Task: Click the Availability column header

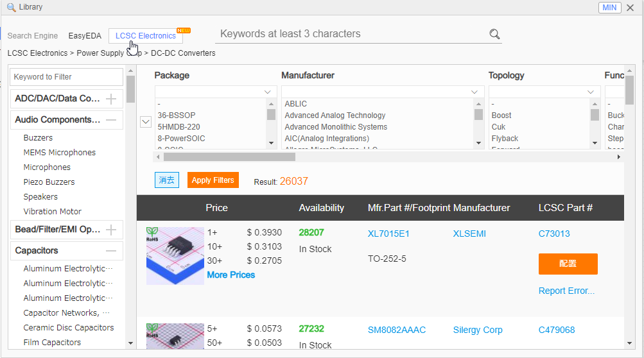Action: pos(322,208)
